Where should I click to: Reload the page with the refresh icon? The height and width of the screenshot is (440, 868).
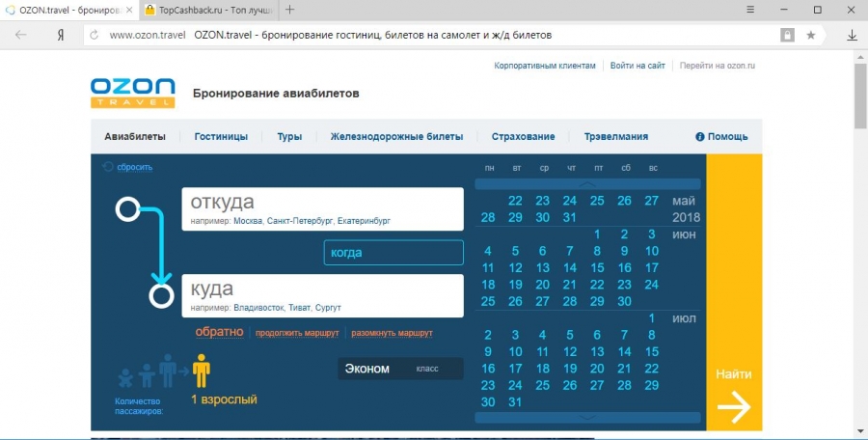(x=95, y=35)
